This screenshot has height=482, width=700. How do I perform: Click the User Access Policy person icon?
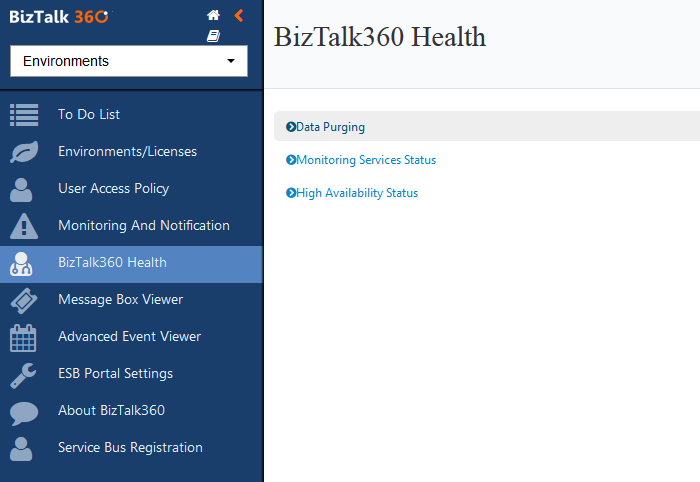pos(23,189)
